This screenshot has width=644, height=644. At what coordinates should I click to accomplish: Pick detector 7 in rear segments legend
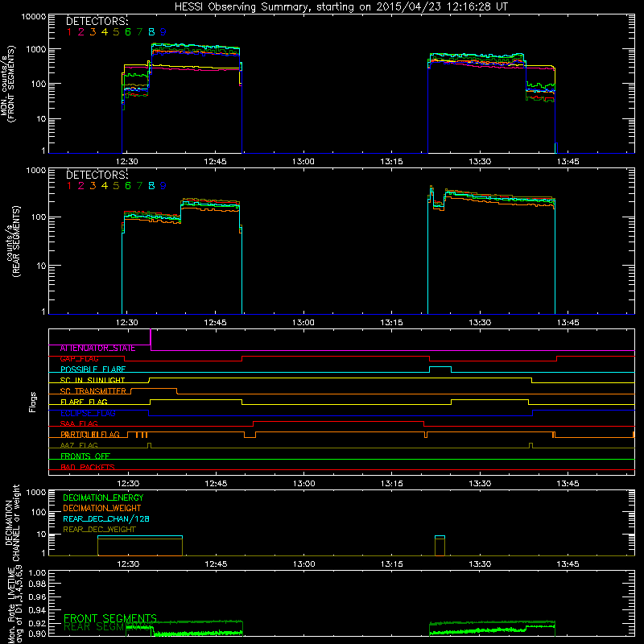point(139,186)
